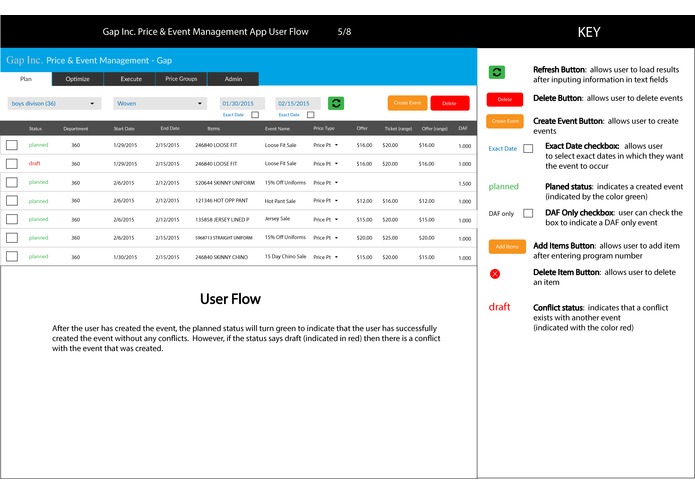Open Price Pt dropdown in SKINNY UNIFORM row
Screen dimensions: 695x494
click(x=326, y=183)
